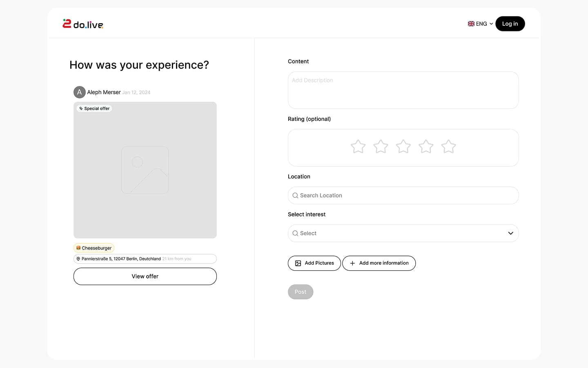Click the Search Location field

click(403, 195)
